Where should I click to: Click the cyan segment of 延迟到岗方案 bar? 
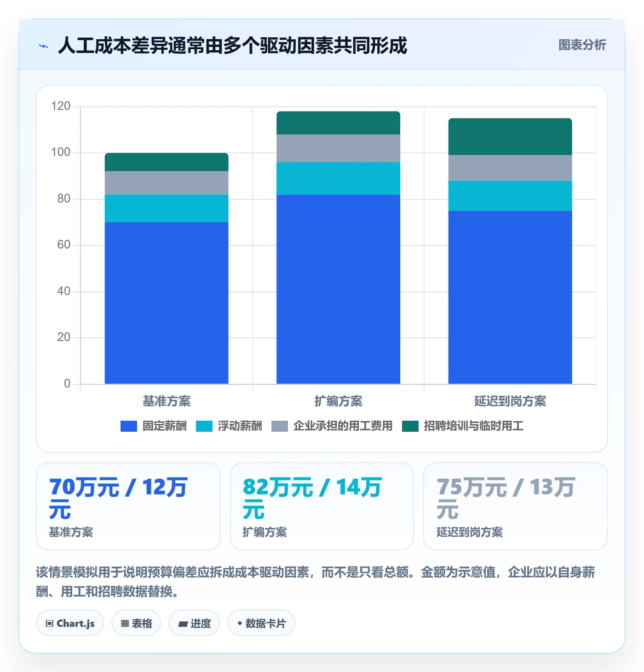(x=510, y=196)
